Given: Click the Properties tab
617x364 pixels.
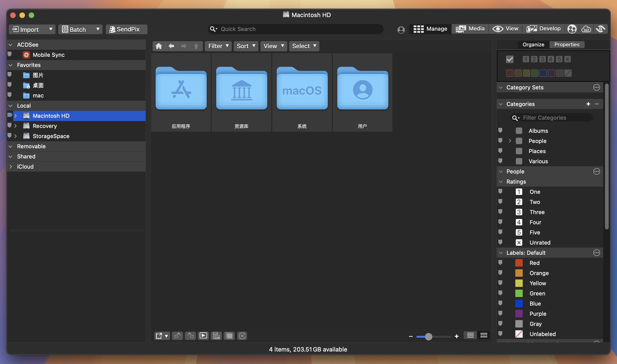Looking at the screenshot, I should point(566,44).
